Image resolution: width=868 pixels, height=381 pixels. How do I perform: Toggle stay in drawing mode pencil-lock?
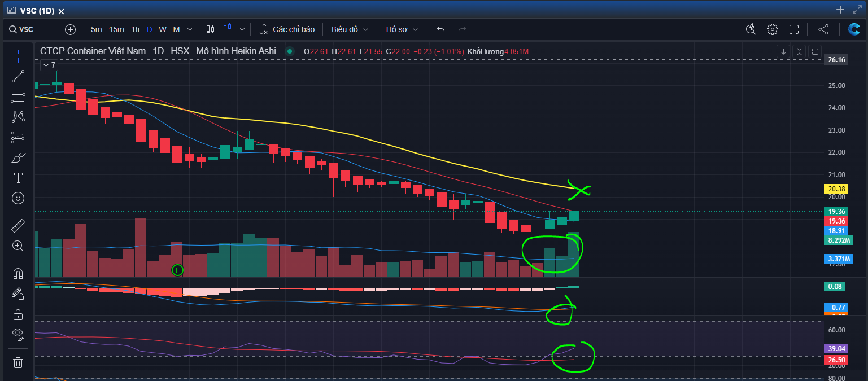pos(18,294)
